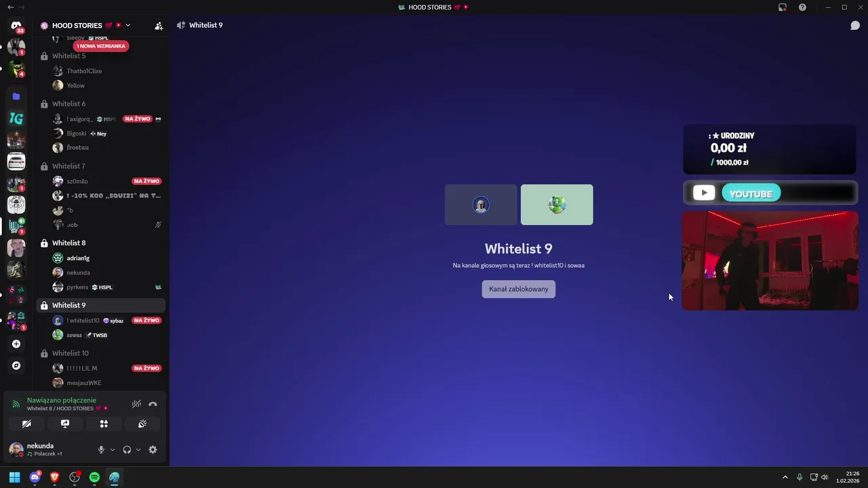Toggle noise suppression waveform icon
This screenshot has width=868, height=488.
[x=136, y=404]
